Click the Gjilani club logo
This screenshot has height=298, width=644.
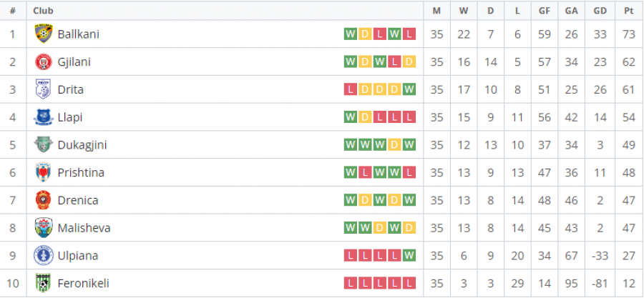coord(44,61)
